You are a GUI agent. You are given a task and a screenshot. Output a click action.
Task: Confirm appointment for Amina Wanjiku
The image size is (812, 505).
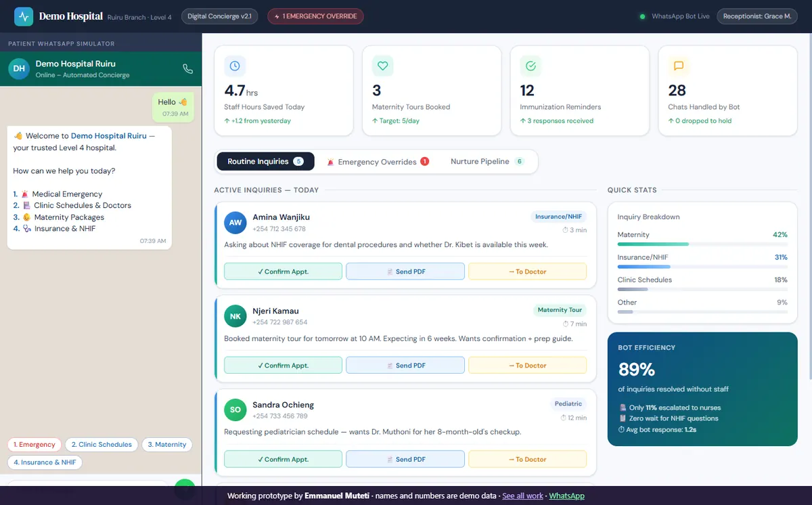click(x=283, y=271)
